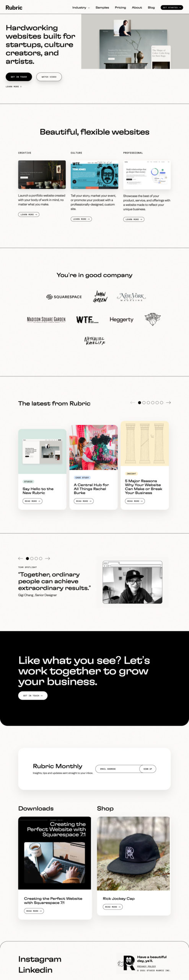Expand the Industry dropdown menu
189x980 pixels.
(81, 7)
